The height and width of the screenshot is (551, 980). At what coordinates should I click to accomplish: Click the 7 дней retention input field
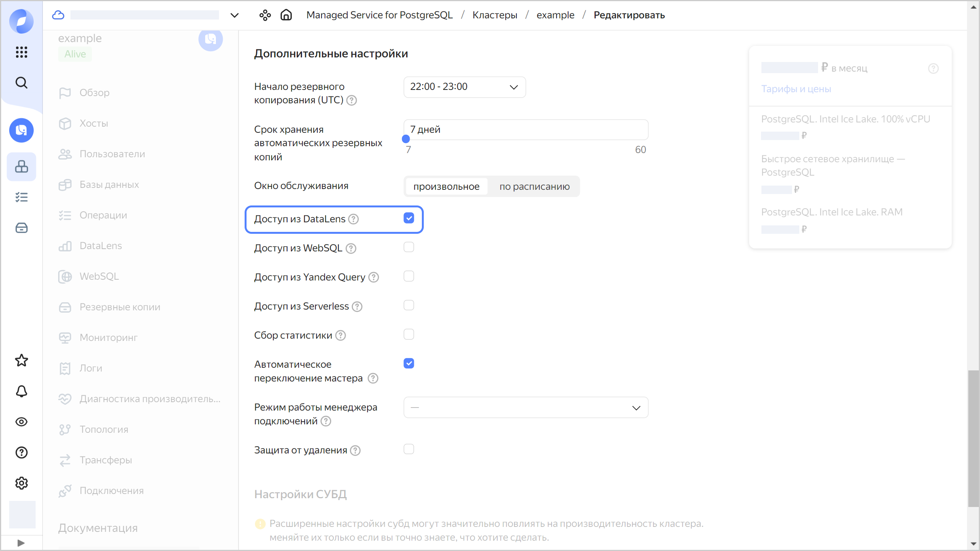coord(526,129)
